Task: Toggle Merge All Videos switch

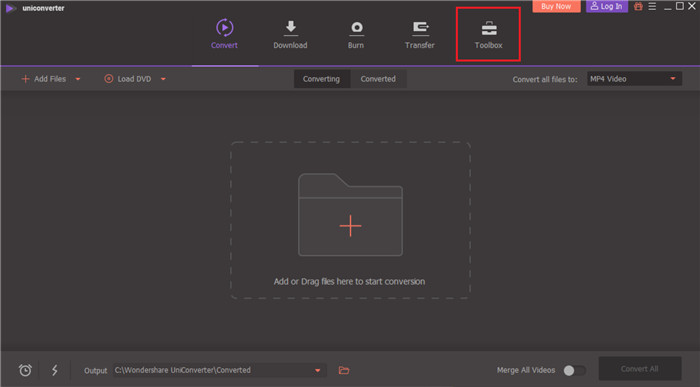Action: click(575, 370)
